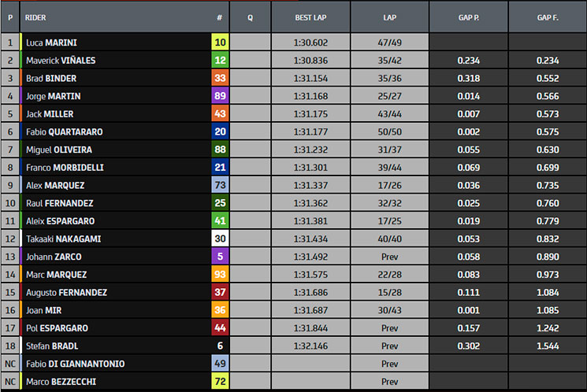Select the red number 44 badge
This screenshot has height=392, width=587.
(220, 328)
